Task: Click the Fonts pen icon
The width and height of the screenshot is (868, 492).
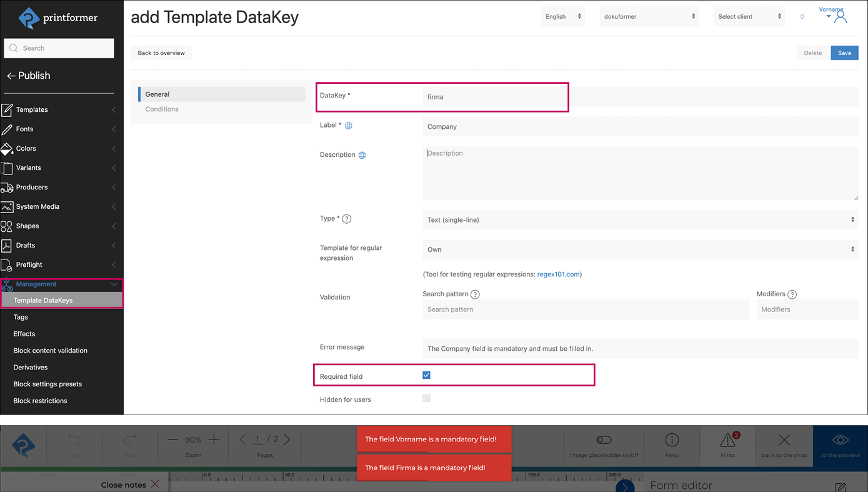Action: tap(7, 129)
